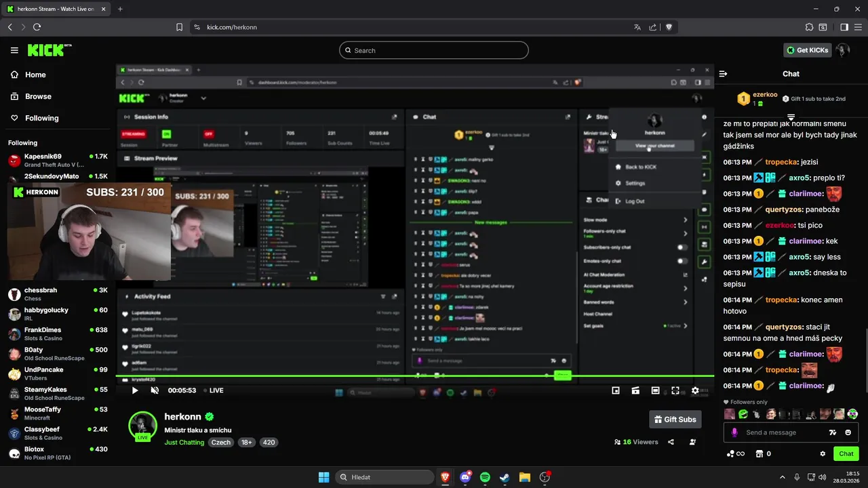Click the Czech language tag
The image size is (868, 488).
(221, 443)
